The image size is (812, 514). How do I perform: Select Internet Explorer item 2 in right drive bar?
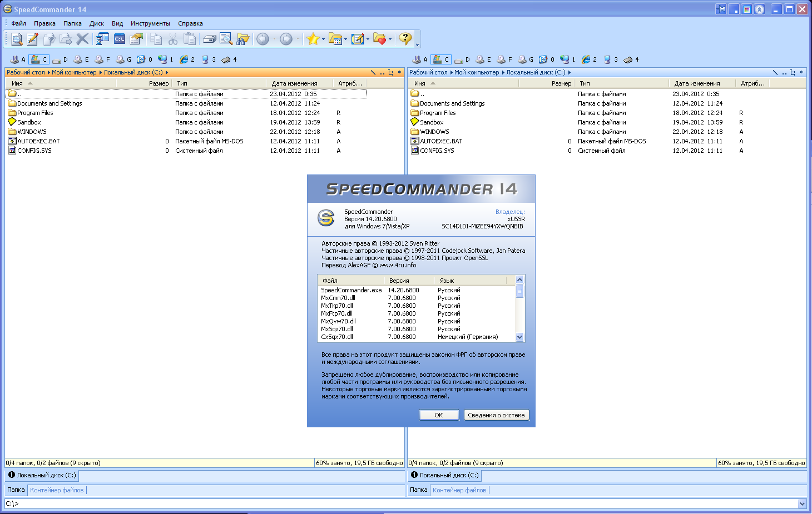(x=589, y=59)
